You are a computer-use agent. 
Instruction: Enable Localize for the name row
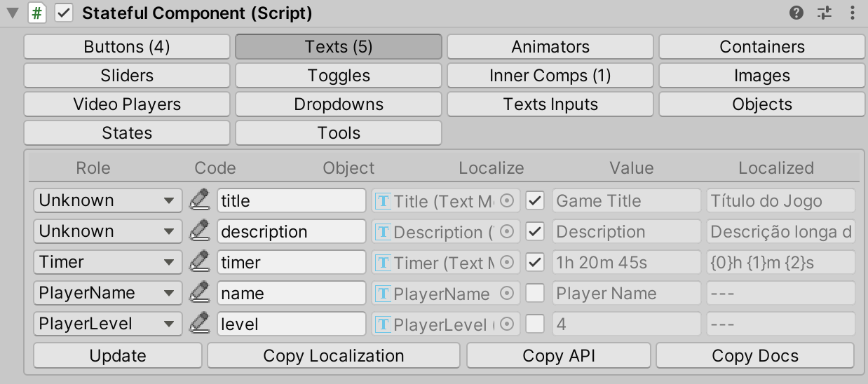535,294
